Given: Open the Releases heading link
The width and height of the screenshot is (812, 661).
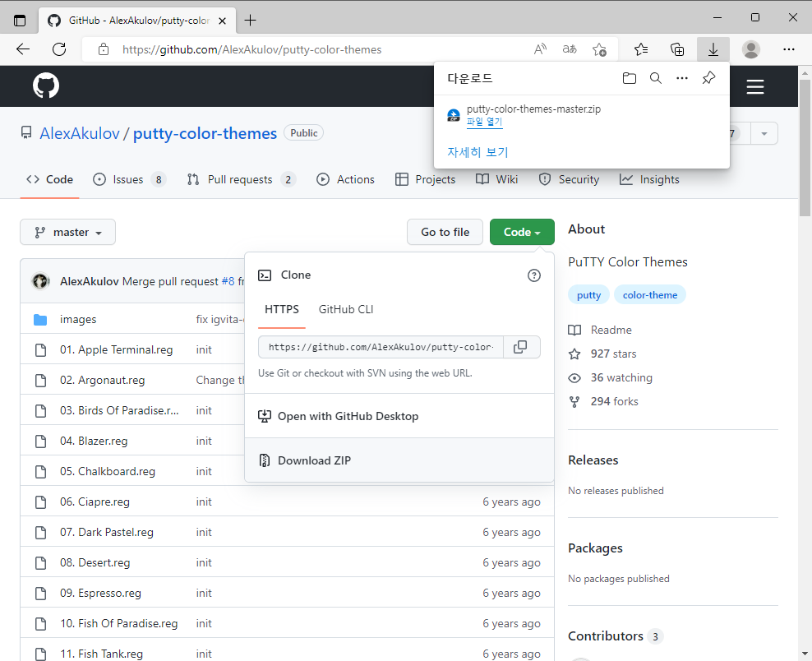Looking at the screenshot, I should [x=593, y=460].
